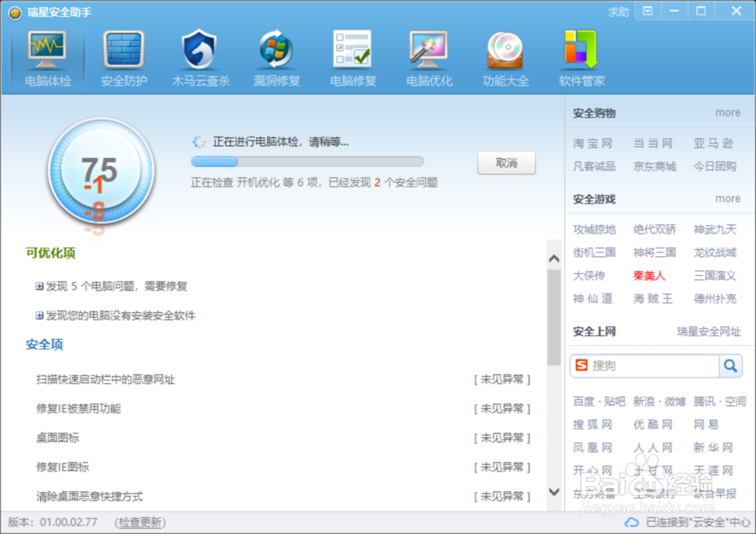
Task: Open the 电脑体检 computer checkup icon
Action: [x=47, y=50]
